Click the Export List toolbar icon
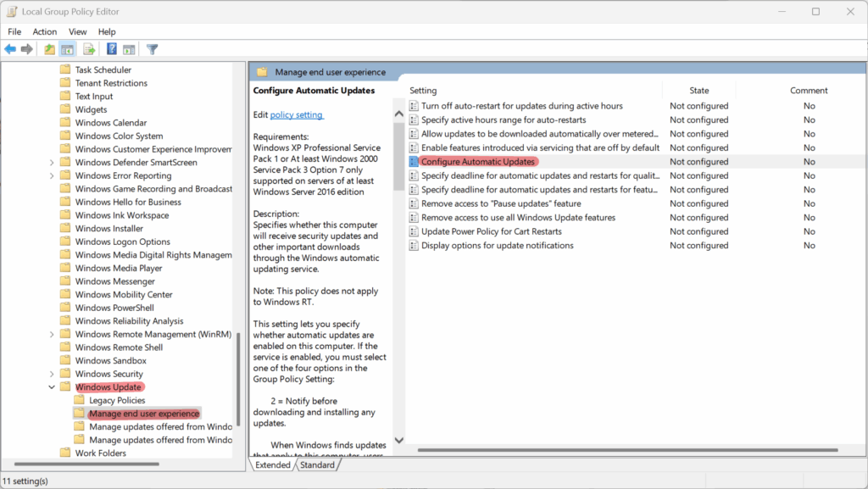 tap(88, 49)
